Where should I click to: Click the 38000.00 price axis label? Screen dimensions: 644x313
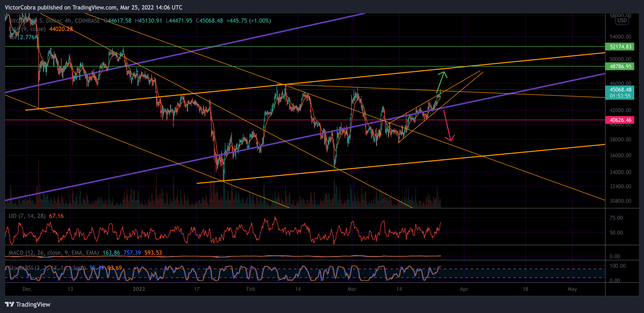tap(620, 139)
